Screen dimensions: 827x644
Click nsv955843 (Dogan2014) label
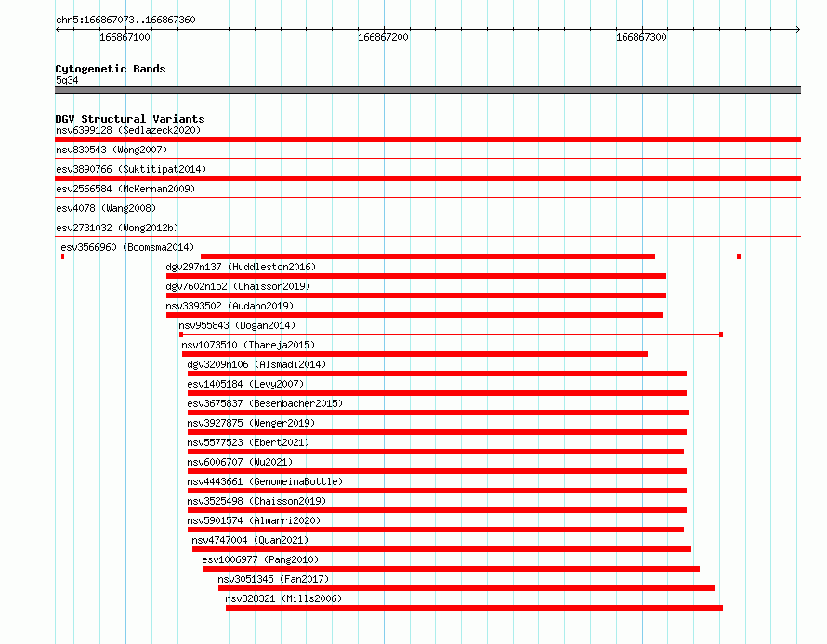click(237, 325)
